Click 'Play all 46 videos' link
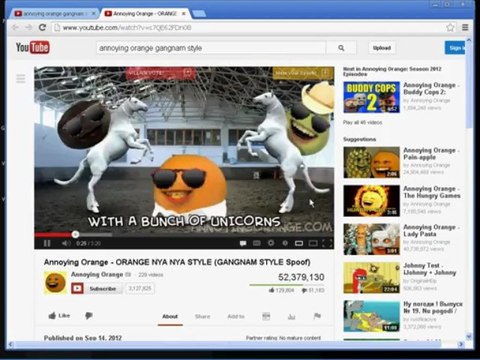480x360 pixels. point(363,122)
